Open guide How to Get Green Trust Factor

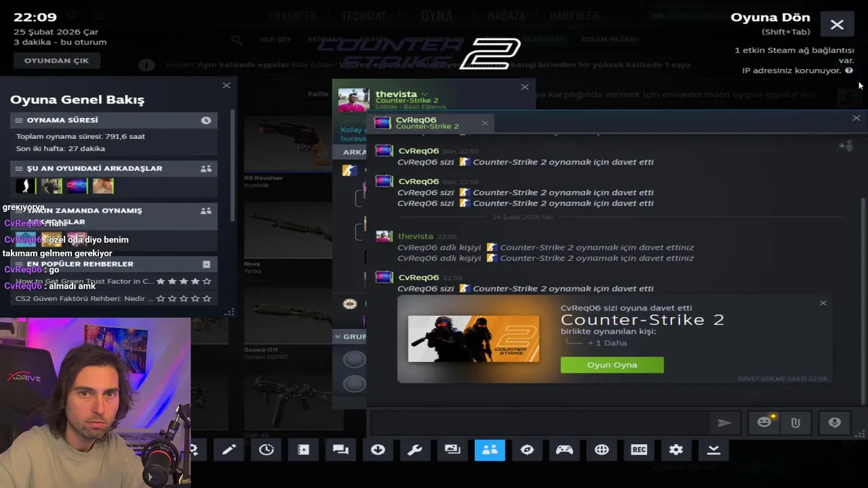tap(85, 281)
